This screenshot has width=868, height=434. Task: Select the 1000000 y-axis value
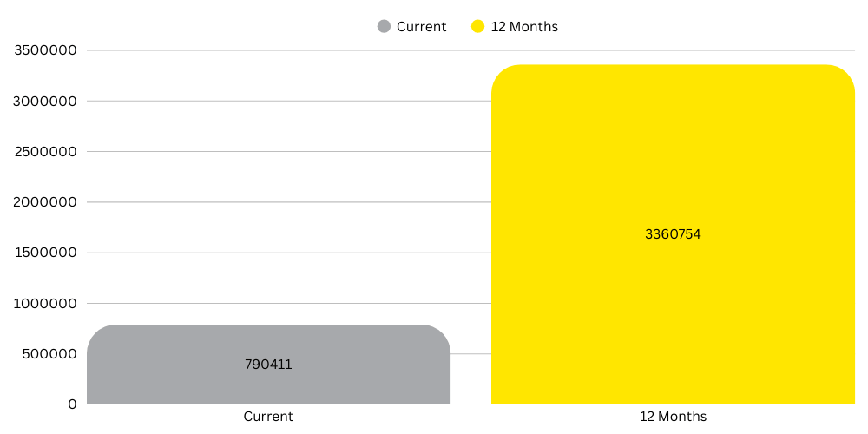click(47, 304)
